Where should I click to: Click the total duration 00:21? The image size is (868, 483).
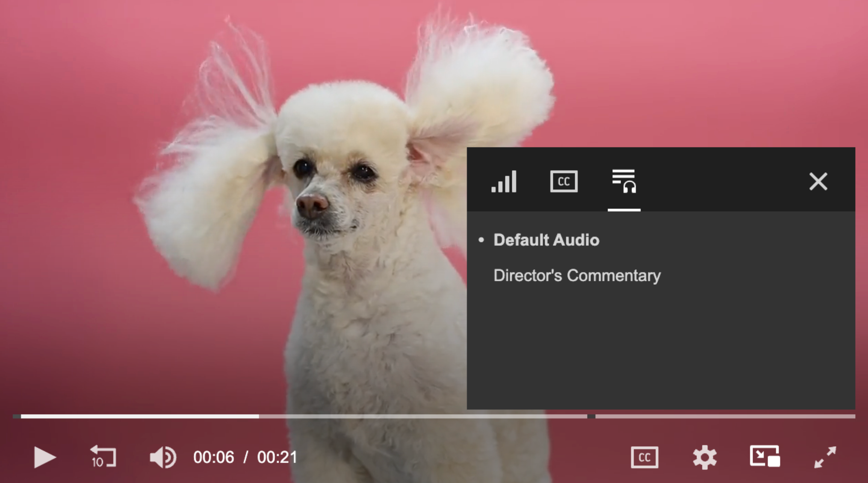(277, 457)
